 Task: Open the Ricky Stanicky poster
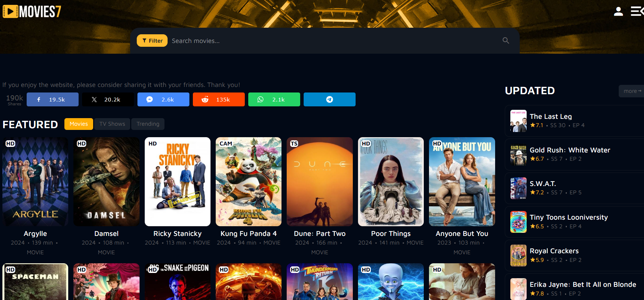coord(178,182)
